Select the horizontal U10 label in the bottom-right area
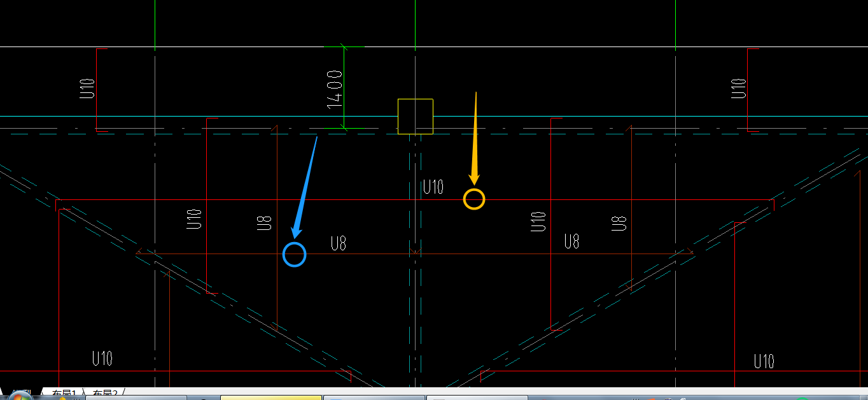This screenshot has width=868, height=400. (764, 361)
